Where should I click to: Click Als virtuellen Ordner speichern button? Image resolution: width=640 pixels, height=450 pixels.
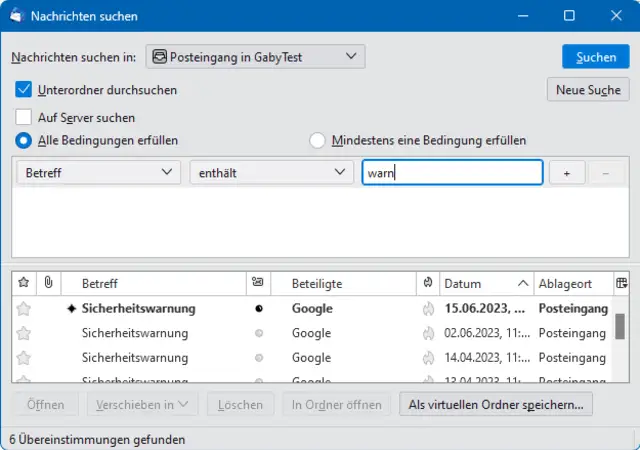(496, 405)
